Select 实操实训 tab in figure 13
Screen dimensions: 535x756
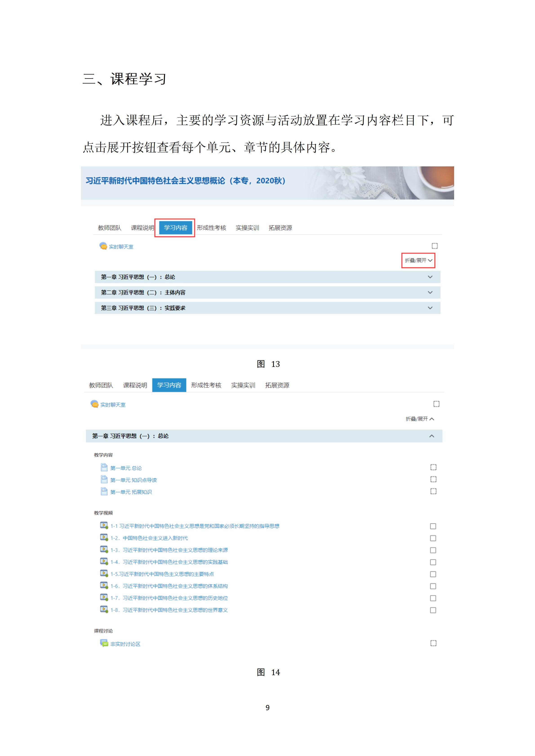click(247, 228)
